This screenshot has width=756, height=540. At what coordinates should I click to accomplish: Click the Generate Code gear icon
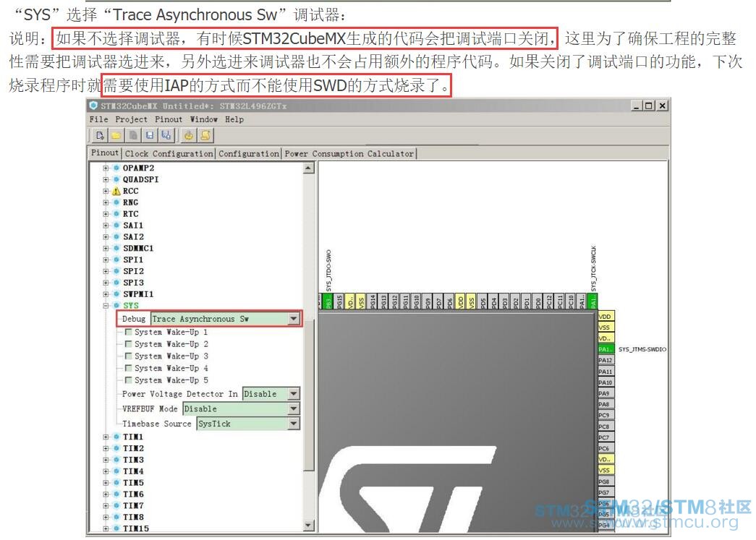click(189, 135)
